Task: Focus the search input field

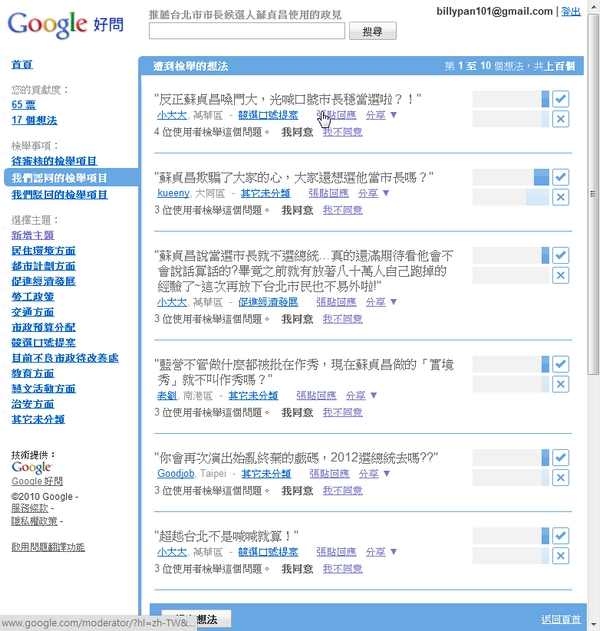Action: coord(247,31)
